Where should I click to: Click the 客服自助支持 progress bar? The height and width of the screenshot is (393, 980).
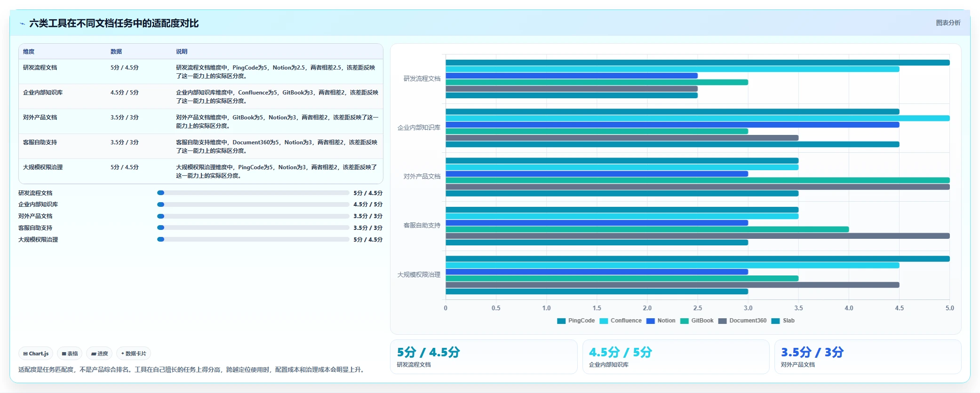pos(253,228)
